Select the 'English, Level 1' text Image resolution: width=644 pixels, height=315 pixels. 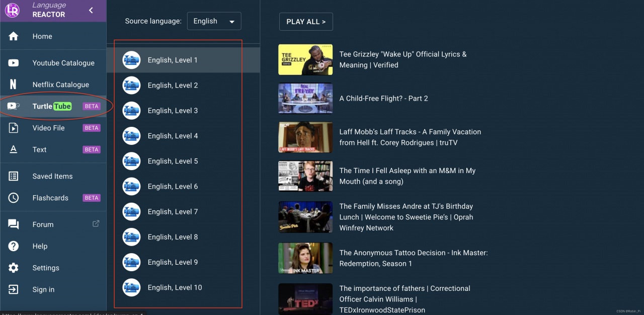[173, 60]
